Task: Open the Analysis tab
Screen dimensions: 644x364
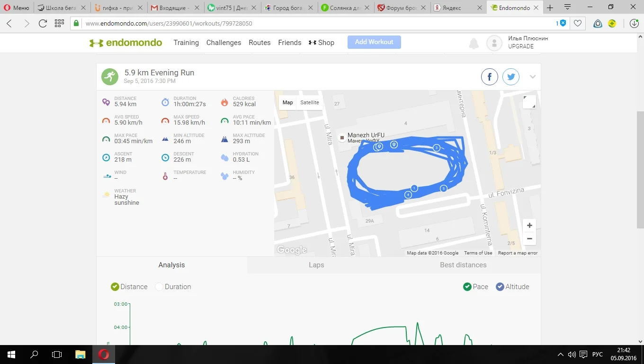Action: point(171,265)
